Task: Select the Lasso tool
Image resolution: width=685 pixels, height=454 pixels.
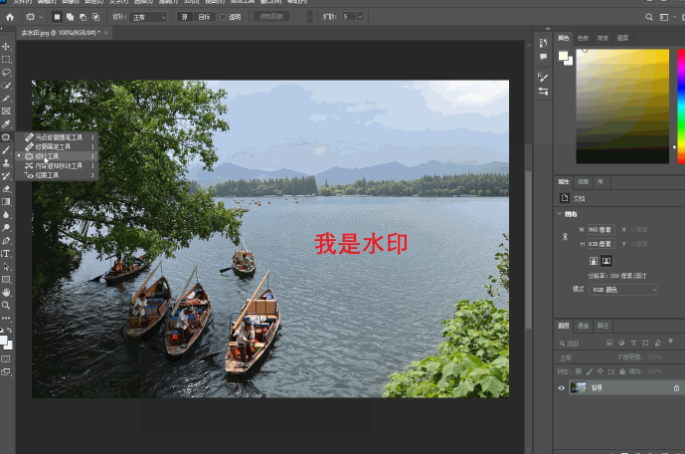Action: (6, 73)
